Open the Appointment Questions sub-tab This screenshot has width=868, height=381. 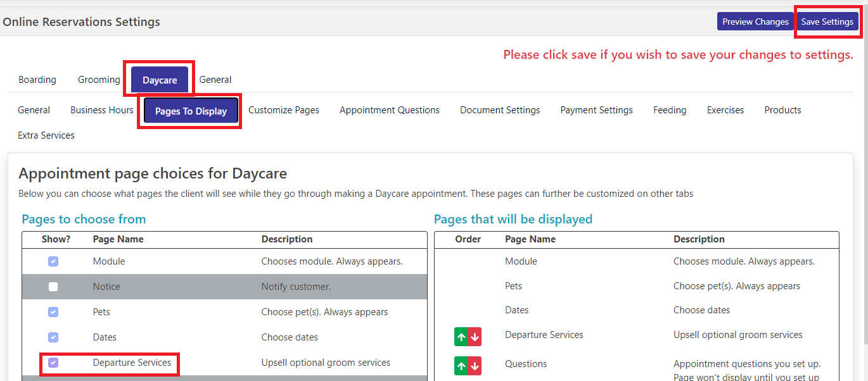[390, 110]
